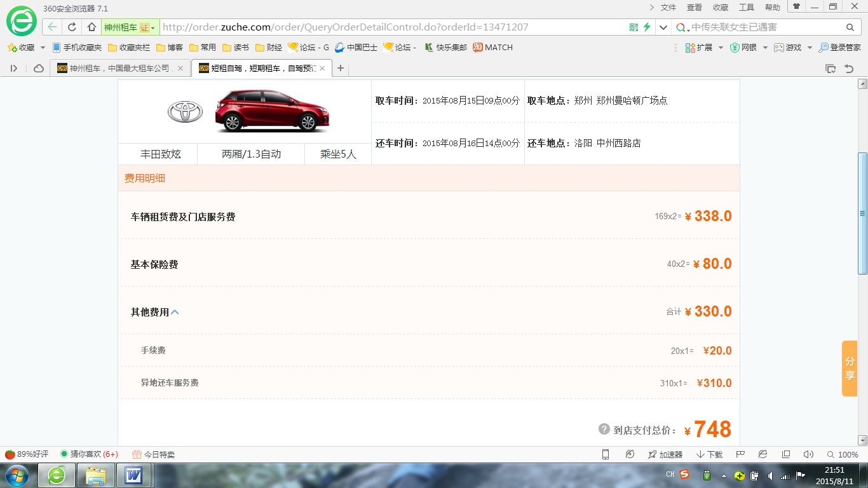Image resolution: width=868 pixels, height=488 pixels.
Task: Open the 游戏 games dropdown
Action: [x=792, y=48]
